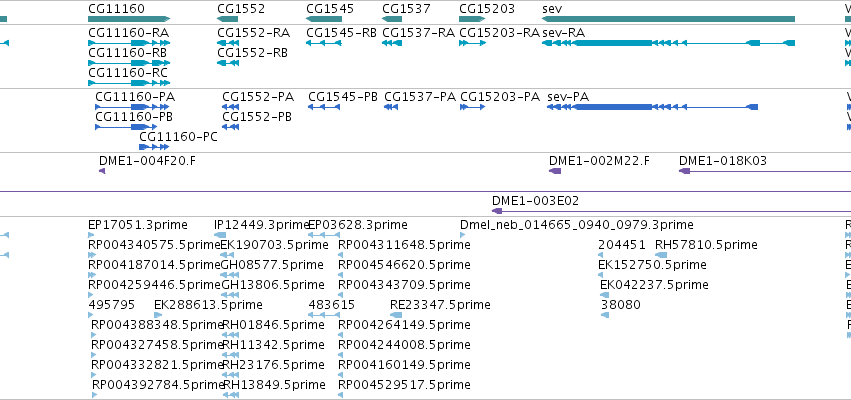Open protein CG1537-PA
Screen dimensions: 851x400
(x=391, y=107)
